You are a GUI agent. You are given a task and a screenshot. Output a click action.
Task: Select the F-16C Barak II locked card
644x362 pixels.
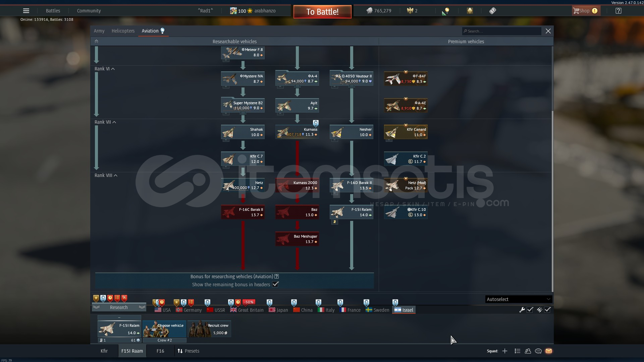(x=243, y=212)
